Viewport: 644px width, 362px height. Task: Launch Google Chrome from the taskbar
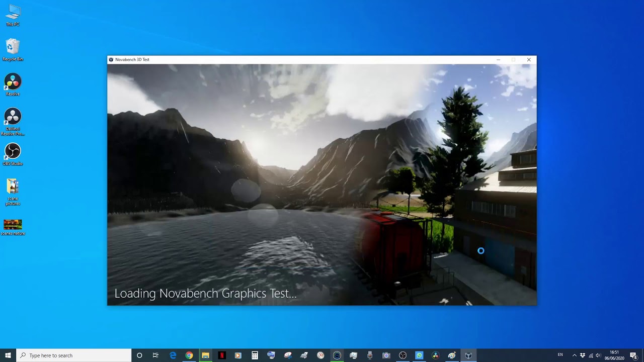[189, 355]
